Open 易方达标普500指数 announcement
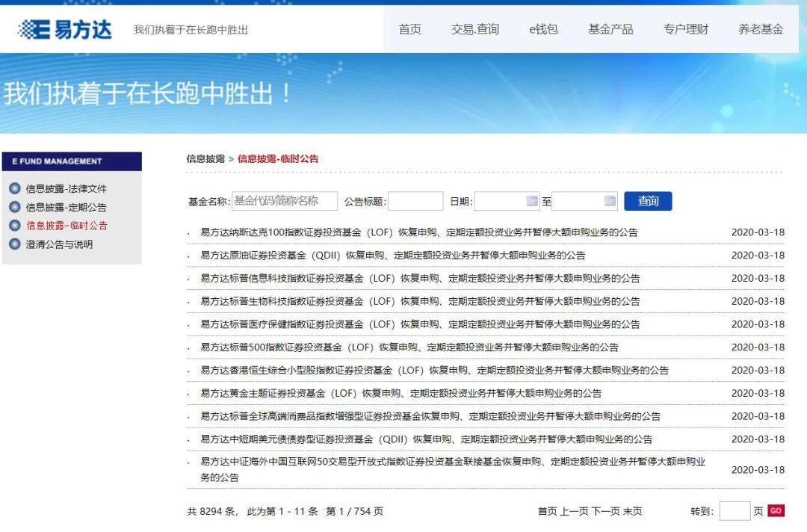 409,347
